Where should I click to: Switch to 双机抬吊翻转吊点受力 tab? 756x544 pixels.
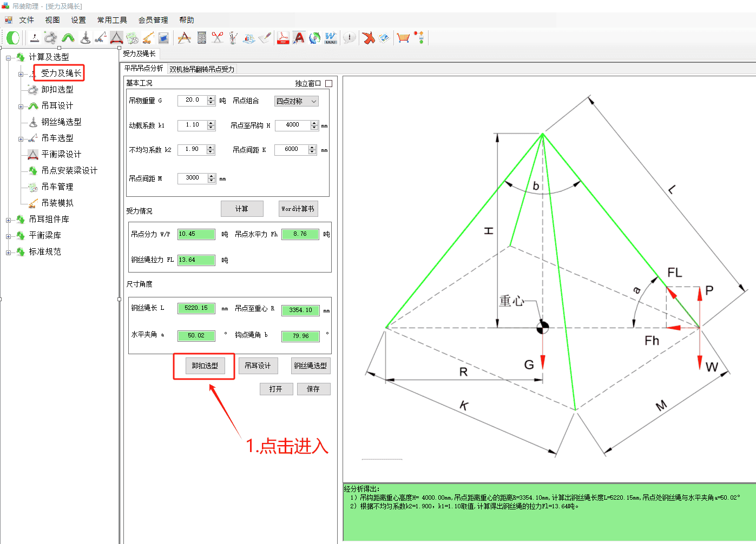coord(202,69)
